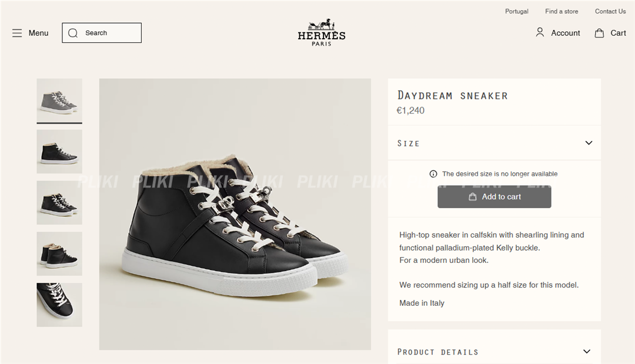Viewport: 635px width, 364px height.
Task: Select the bottom black sneaker thumbnail
Action: [59, 305]
